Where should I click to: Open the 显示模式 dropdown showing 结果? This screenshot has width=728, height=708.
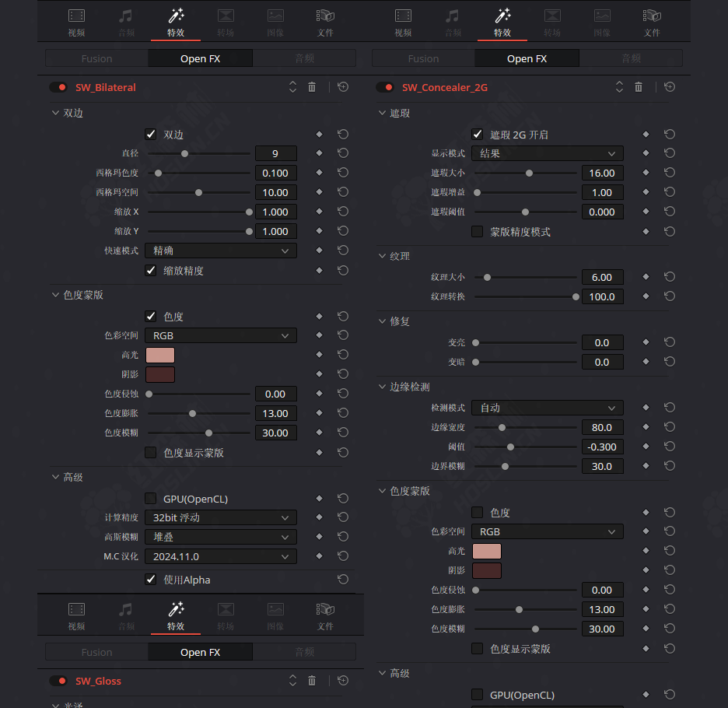(x=548, y=153)
